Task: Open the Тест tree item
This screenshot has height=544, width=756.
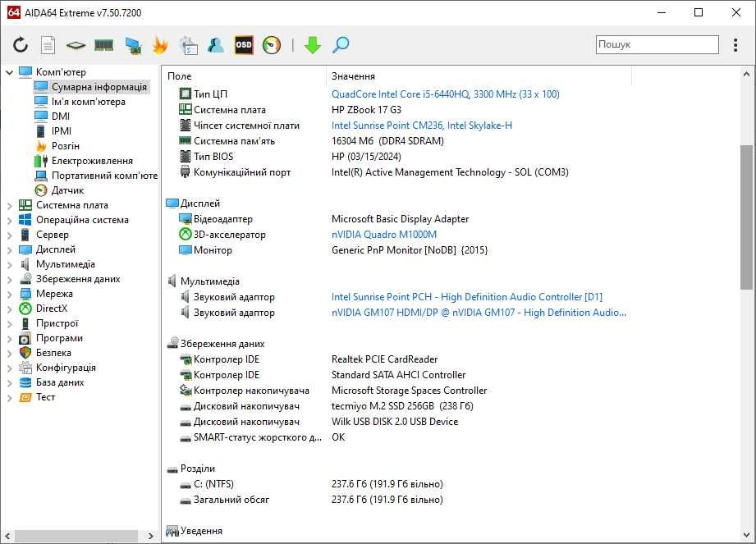Action: pyautogui.click(x=45, y=397)
